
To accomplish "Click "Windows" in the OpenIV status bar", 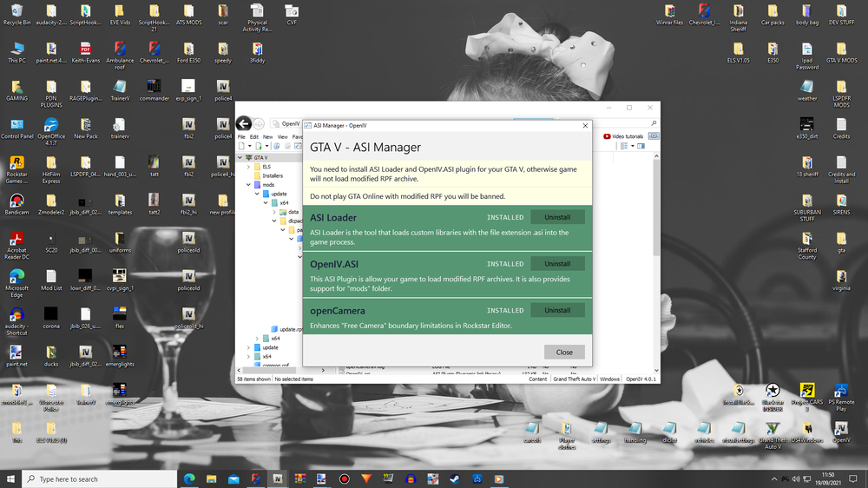I will (x=609, y=379).
